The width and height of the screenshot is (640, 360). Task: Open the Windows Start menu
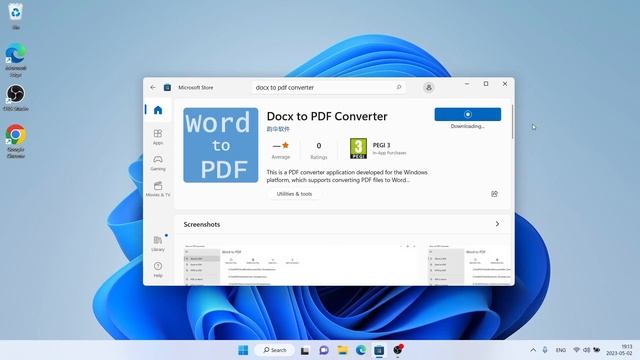tap(243, 350)
